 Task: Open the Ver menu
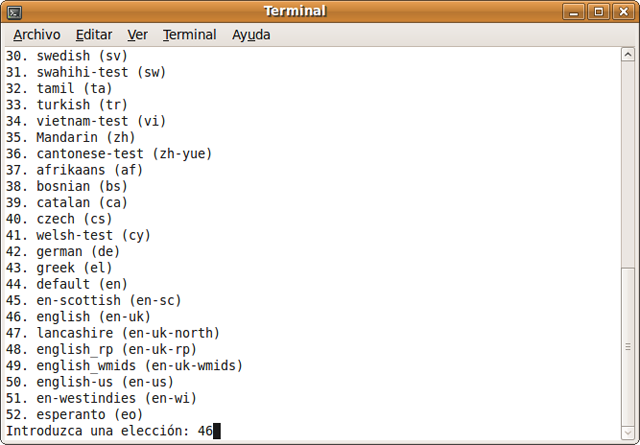click(x=137, y=34)
